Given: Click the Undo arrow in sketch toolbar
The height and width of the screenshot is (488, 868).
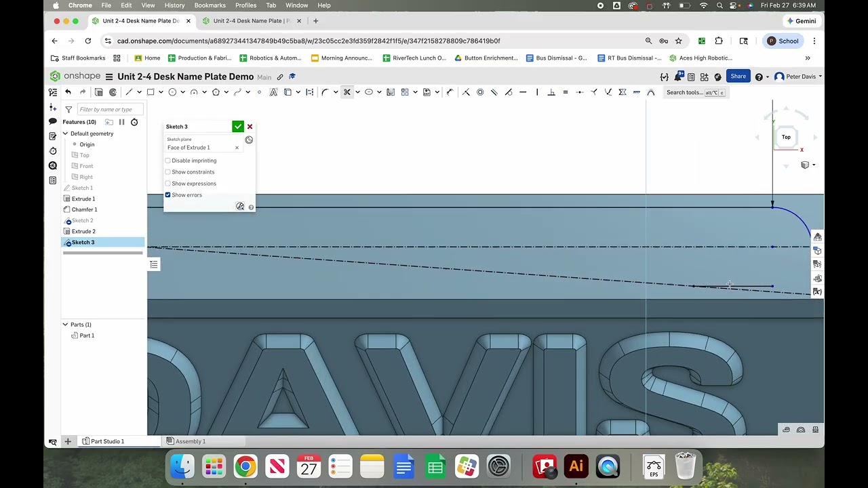Looking at the screenshot, I should pyautogui.click(x=68, y=92).
